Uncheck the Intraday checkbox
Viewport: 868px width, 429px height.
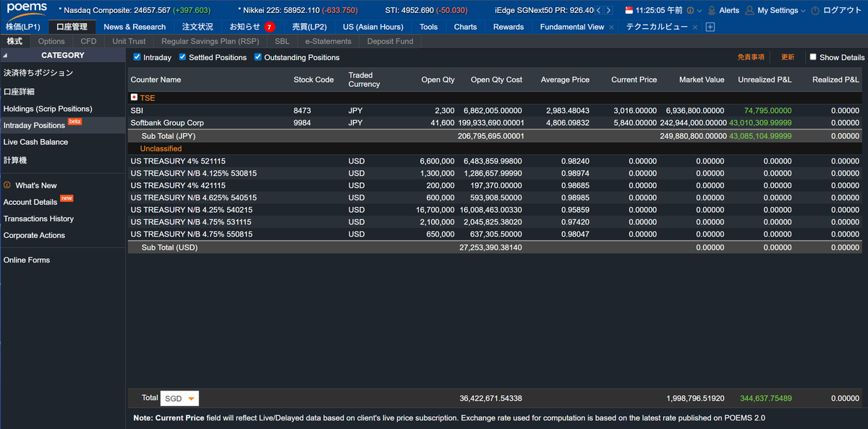click(137, 56)
